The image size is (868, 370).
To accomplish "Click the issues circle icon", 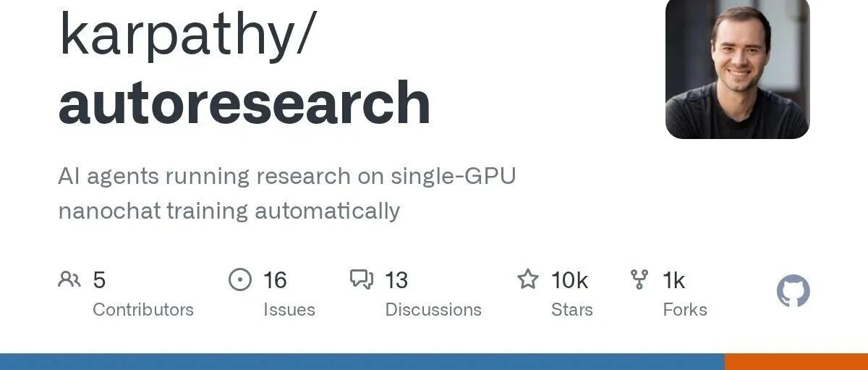I will tap(240, 279).
